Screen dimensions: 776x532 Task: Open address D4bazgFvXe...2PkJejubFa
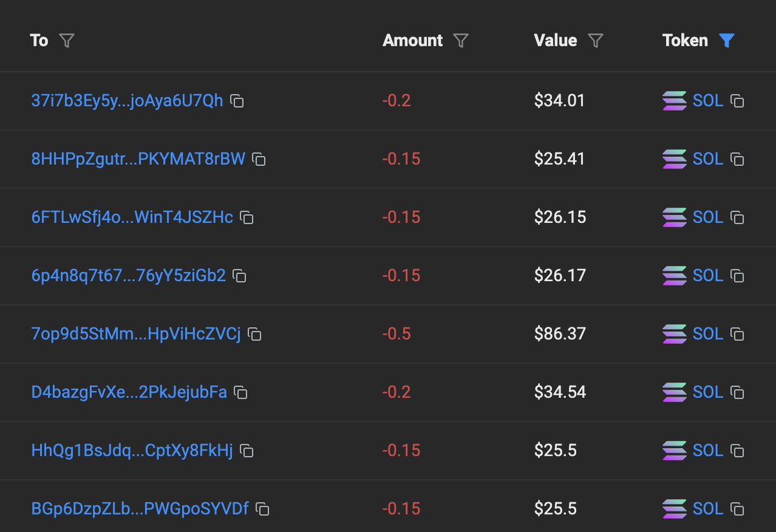[129, 392]
